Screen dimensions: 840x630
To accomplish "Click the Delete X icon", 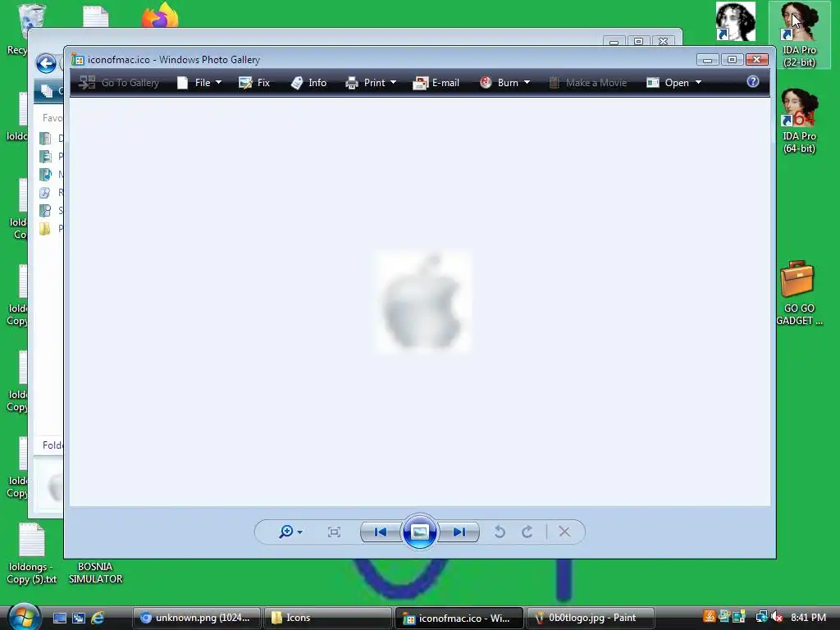I will pyautogui.click(x=564, y=532).
